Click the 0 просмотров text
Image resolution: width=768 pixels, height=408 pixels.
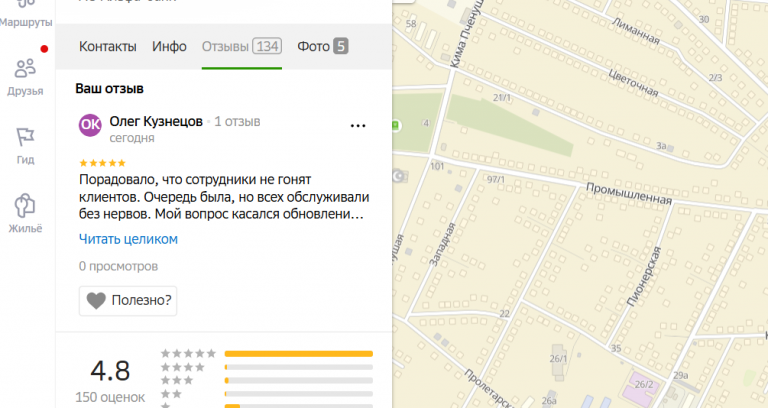118,266
